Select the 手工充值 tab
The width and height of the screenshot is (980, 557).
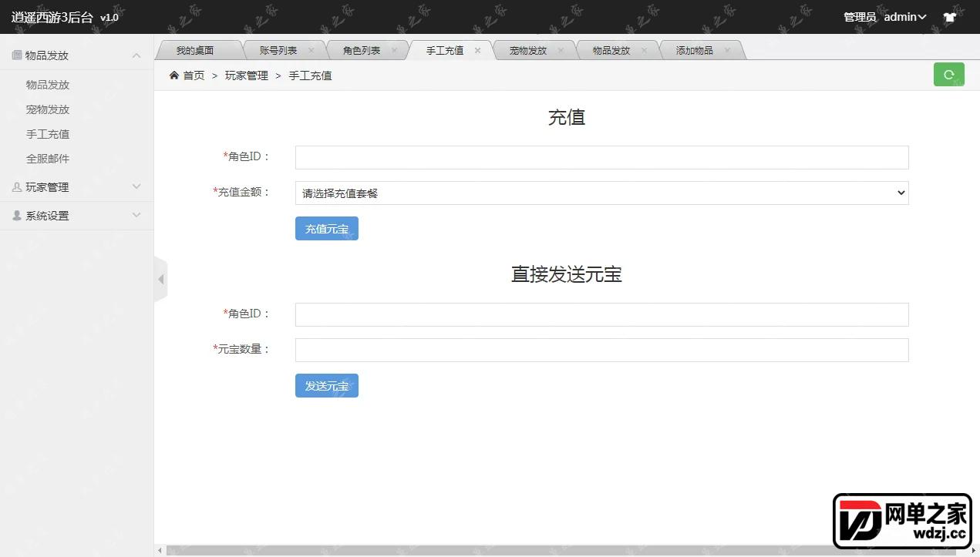444,50
